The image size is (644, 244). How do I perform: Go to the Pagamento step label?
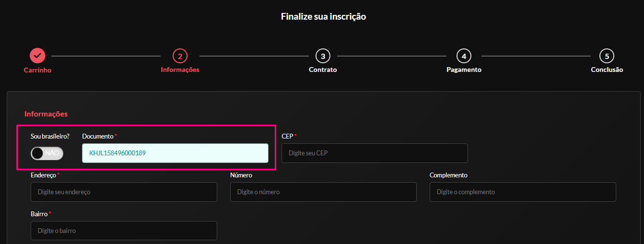coord(464,70)
